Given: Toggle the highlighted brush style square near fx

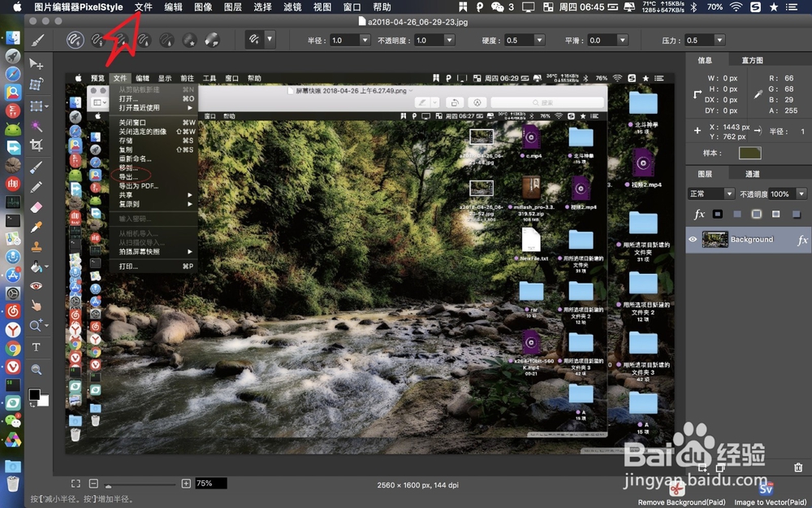Looking at the screenshot, I should pyautogui.click(x=756, y=214).
